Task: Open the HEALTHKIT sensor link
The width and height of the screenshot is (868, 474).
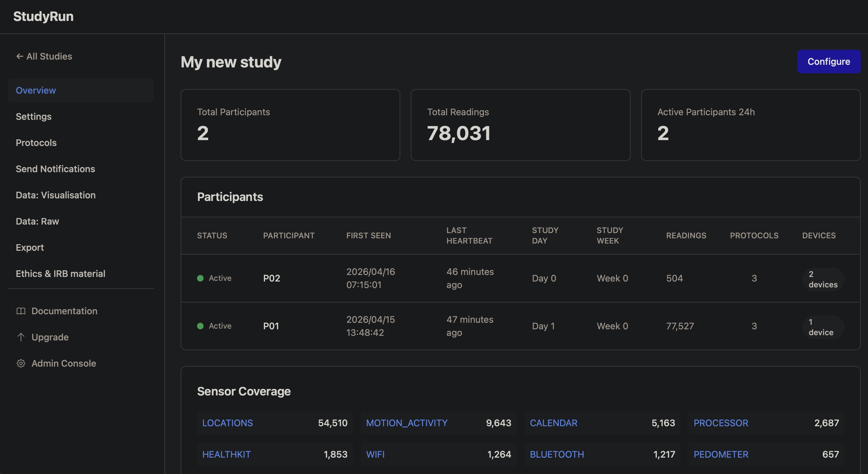Action: [x=226, y=454]
